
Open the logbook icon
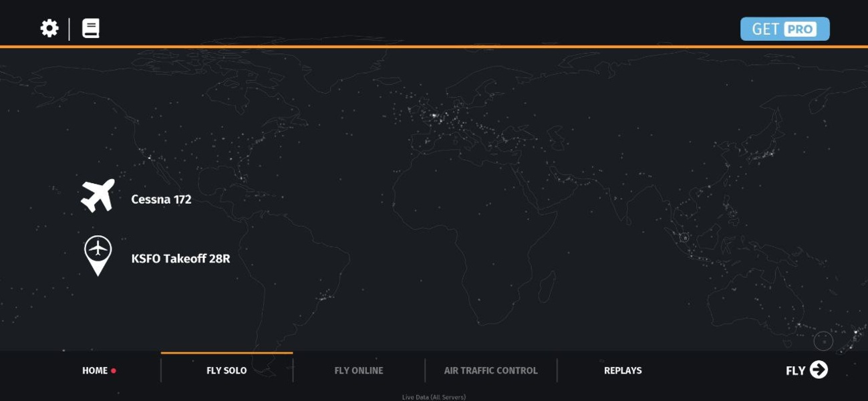click(91, 28)
